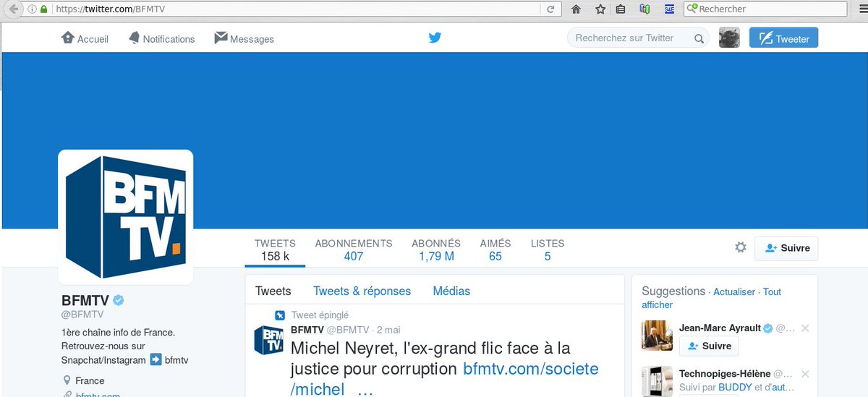Click the BFMTV profile name heading
868x397 pixels.
(x=84, y=300)
